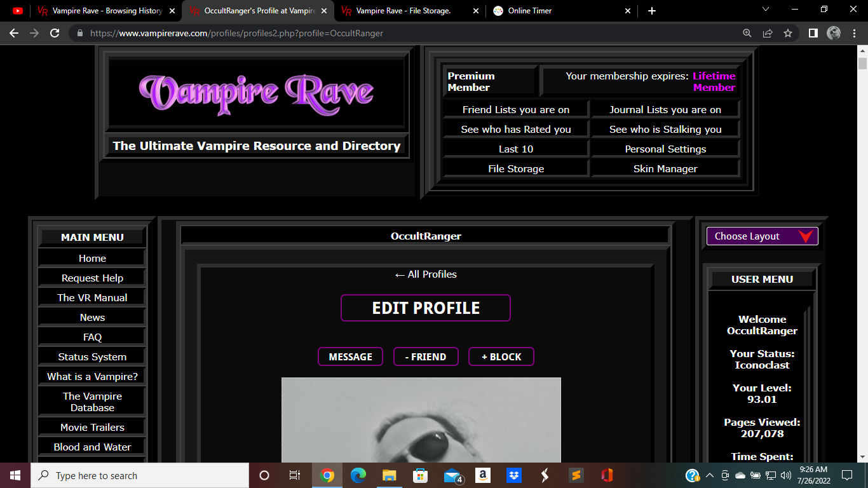
Task: Click the share page icon
Action: coord(768,33)
